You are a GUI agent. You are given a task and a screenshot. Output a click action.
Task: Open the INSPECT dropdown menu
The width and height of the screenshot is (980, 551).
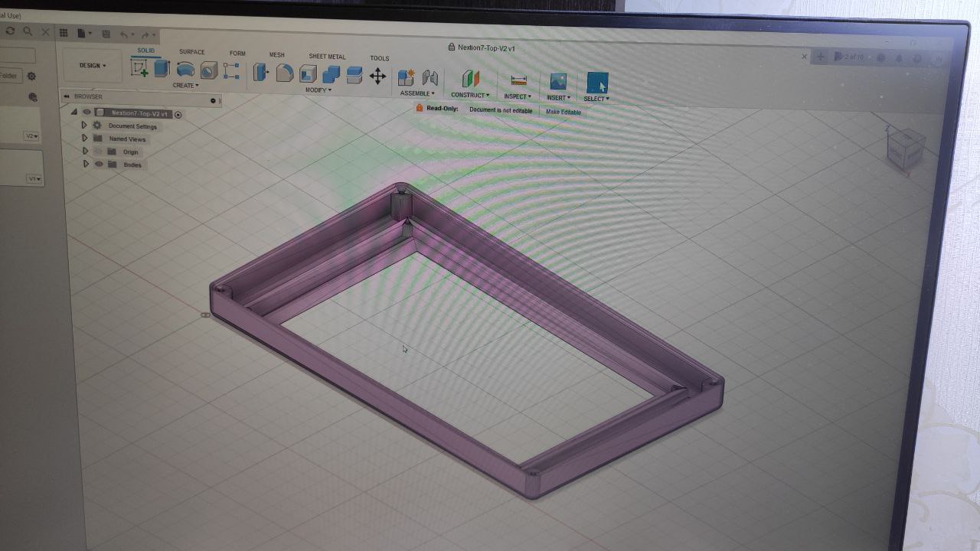pyautogui.click(x=518, y=96)
